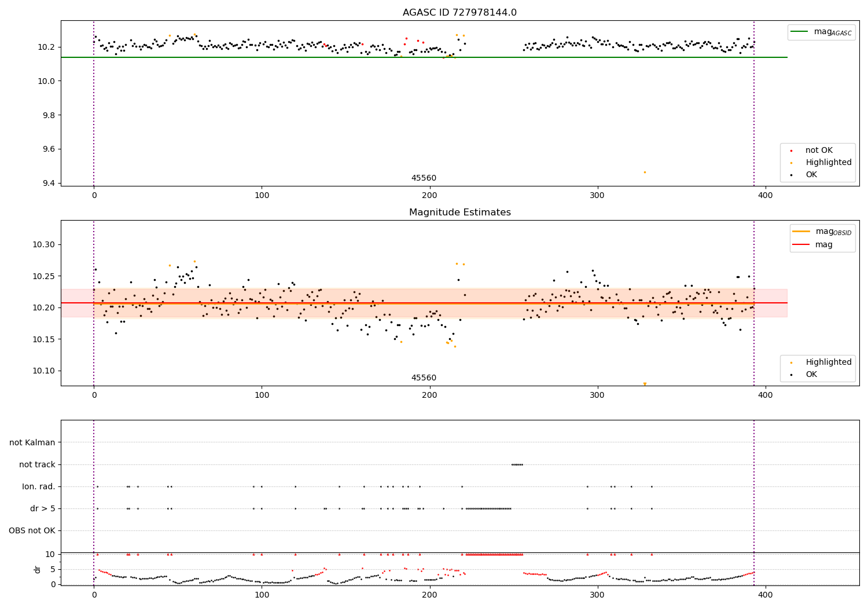Click the black "not track" flag points cluster
The height and width of the screenshot is (608, 868).
point(517,464)
